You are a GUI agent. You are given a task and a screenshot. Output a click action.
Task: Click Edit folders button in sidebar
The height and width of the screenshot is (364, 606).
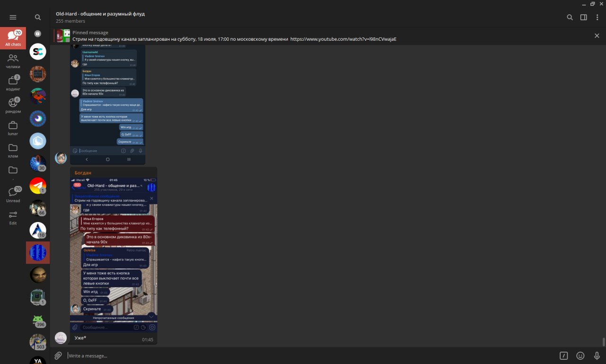click(13, 217)
